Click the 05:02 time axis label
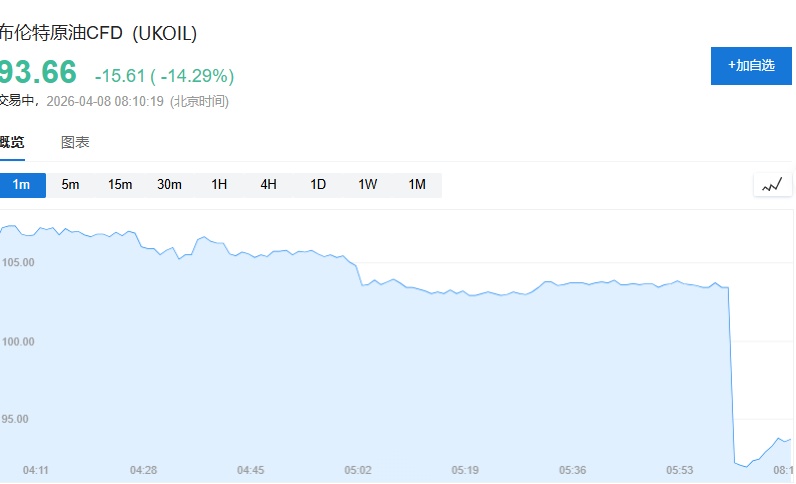Viewport: 796px width, 484px height. [x=358, y=469]
